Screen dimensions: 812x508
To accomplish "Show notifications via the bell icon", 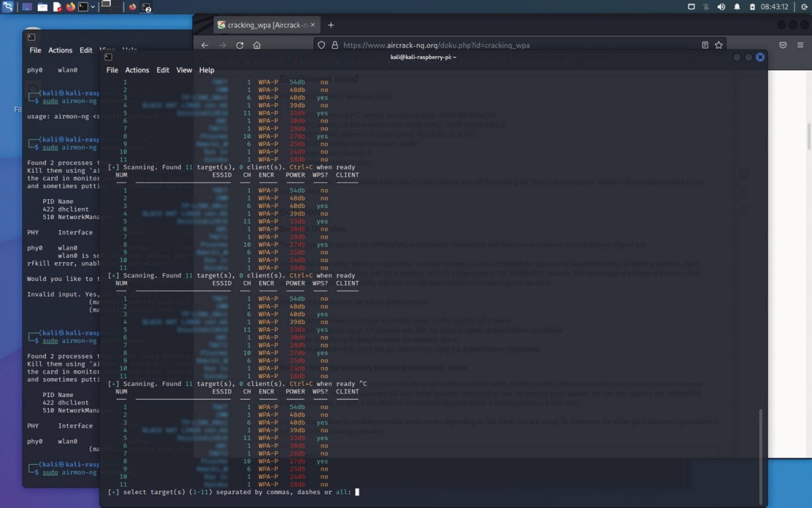I will [x=737, y=7].
